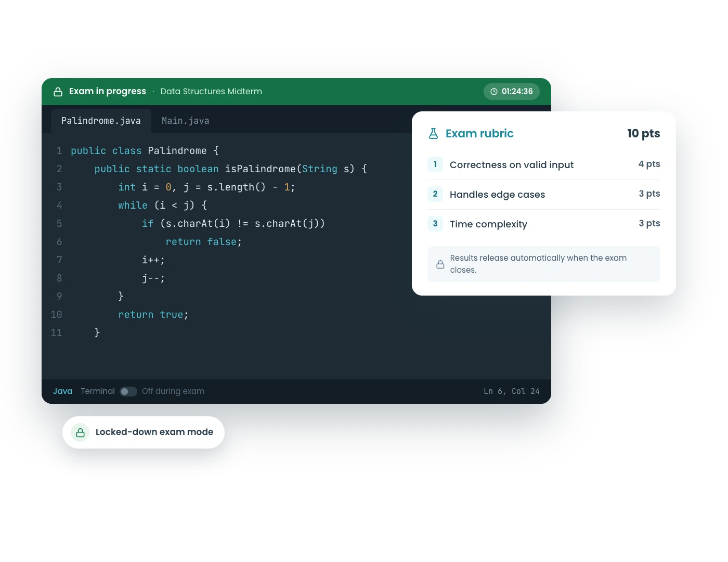728x562 pixels.
Task: Click line number 11 in the gutter
Action: [x=57, y=333]
